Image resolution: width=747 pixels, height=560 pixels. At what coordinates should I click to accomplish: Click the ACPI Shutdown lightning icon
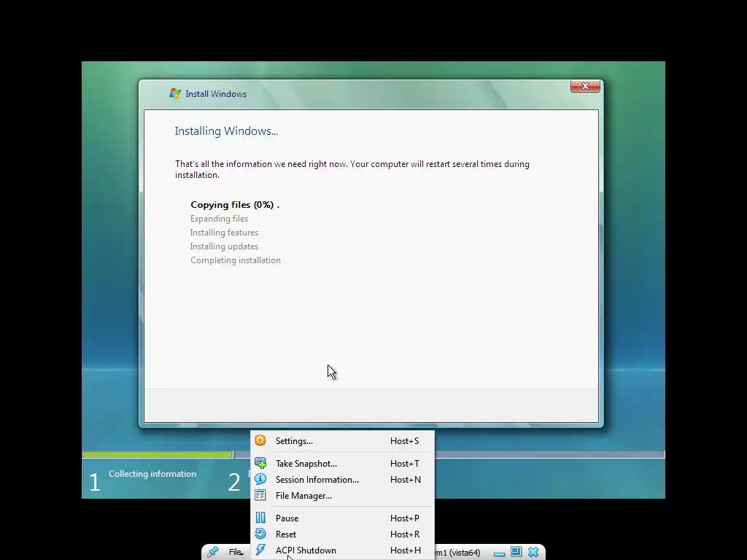tap(260, 550)
